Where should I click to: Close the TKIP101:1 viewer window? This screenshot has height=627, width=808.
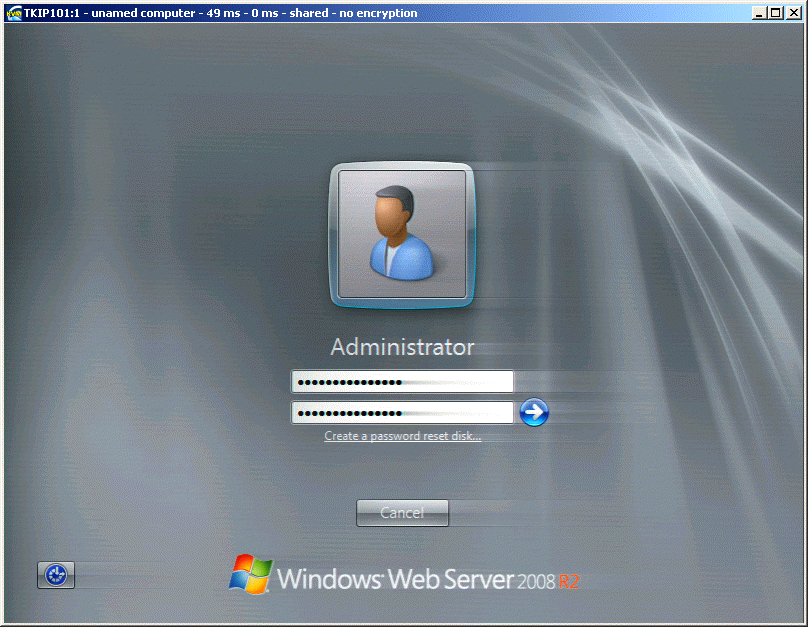(x=794, y=13)
